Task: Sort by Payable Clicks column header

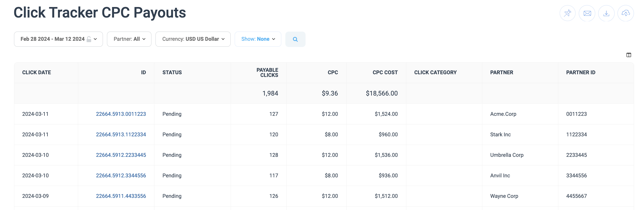Action: tap(267, 73)
